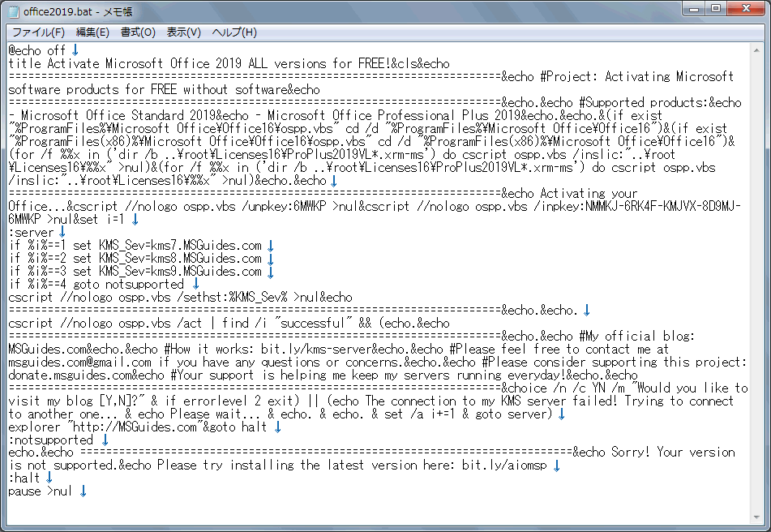Click the text 'bit.ly/kms-server'

(x=316, y=349)
